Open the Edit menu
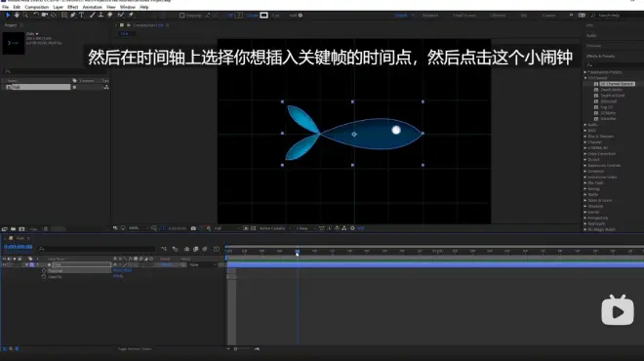This screenshot has width=644, height=361. pos(17,7)
